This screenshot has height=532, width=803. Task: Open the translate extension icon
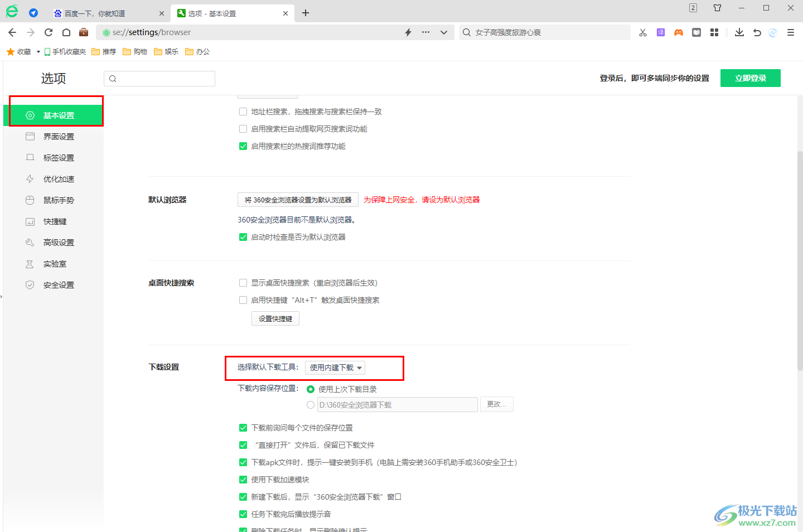661,32
